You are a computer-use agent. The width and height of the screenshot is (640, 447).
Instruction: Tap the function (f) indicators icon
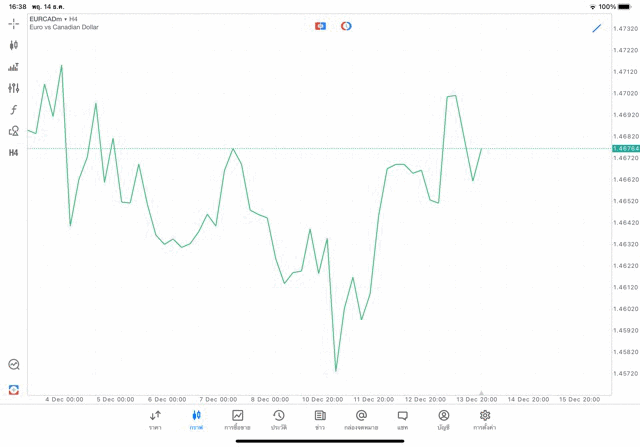[x=14, y=110]
